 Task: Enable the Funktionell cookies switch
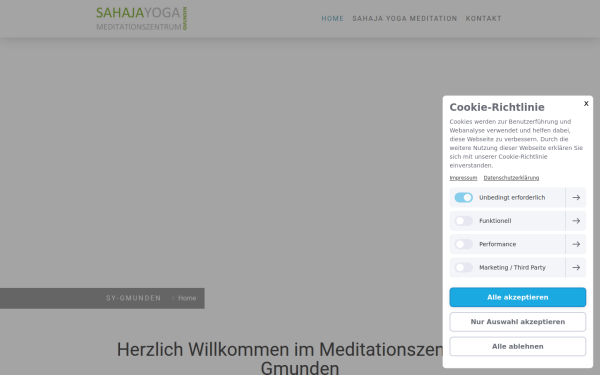pos(463,221)
